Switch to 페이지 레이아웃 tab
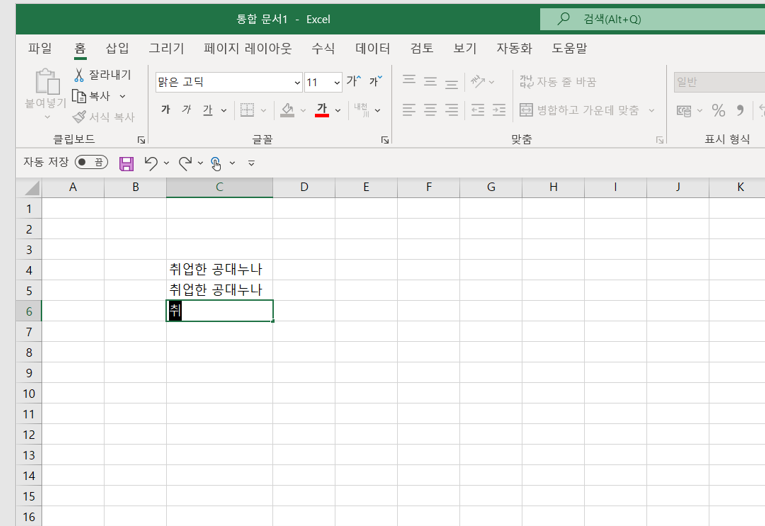 click(x=247, y=48)
